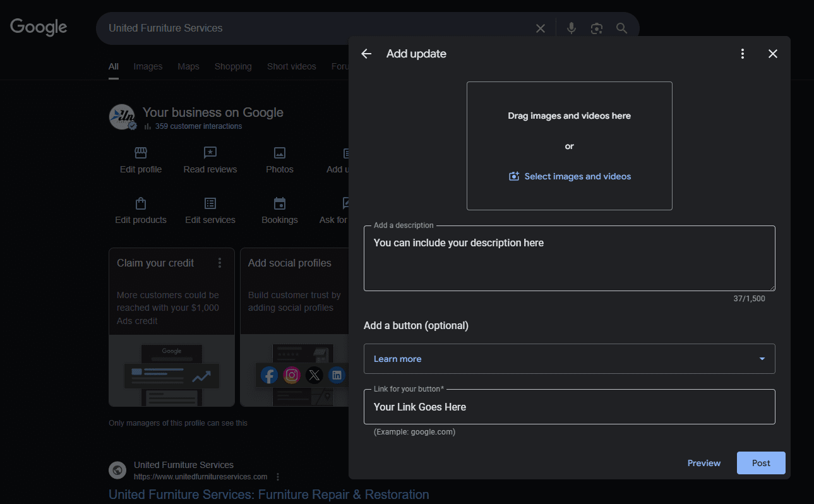
Task: Open the three-dot menu in Add update dialog
Action: (x=743, y=54)
